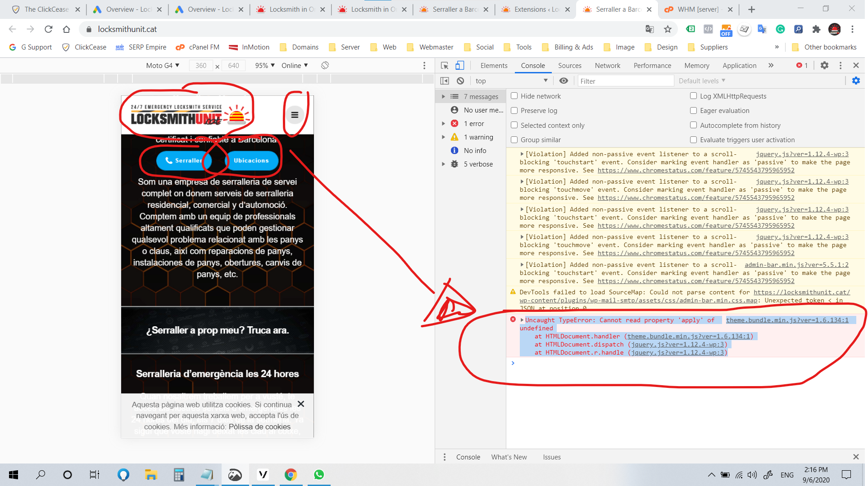Toggle the console sidebar icon
The image size is (868, 486).
pyautogui.click(x=445, y=81)
